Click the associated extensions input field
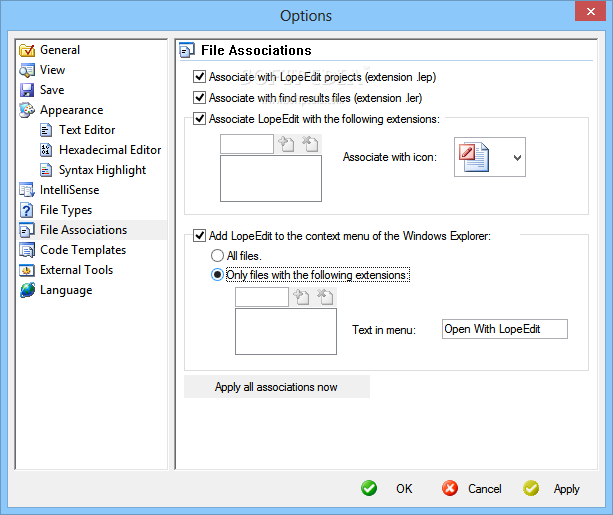 point(247,144)
